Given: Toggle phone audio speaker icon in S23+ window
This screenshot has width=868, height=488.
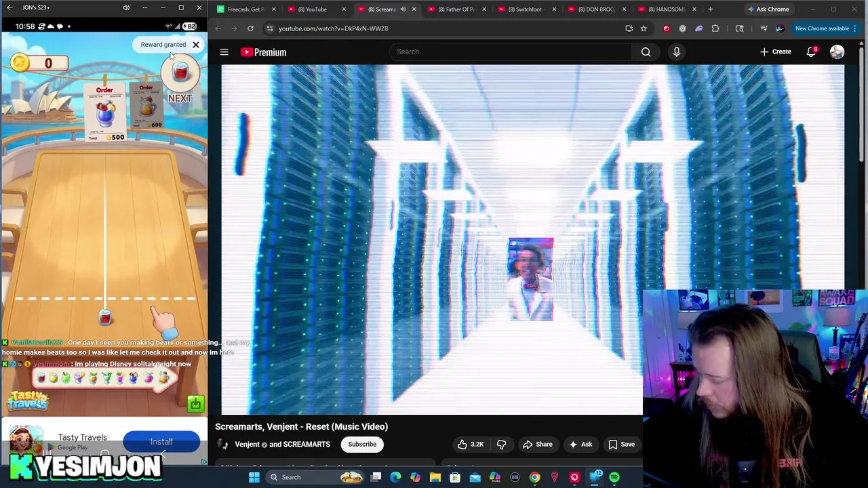Looking at the screenshot, I should pyautogui.click(x=126, y=7).
